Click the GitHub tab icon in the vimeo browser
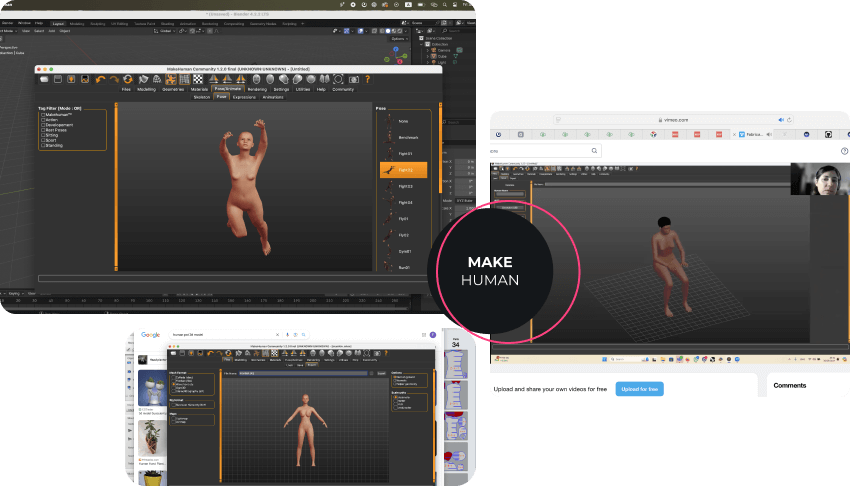This screenshot has height=486, width=850. click(x=828, y=134)
